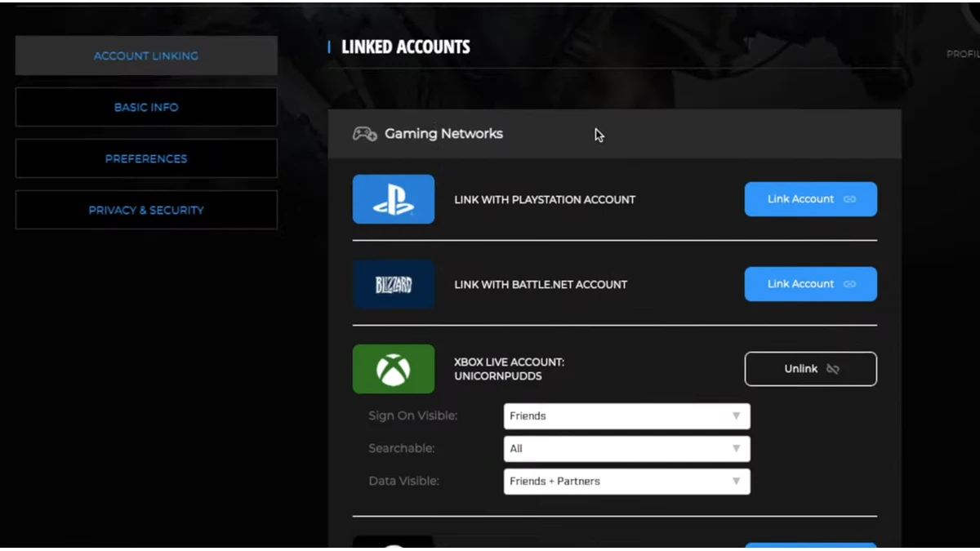
Task: Click the Gaming Networks section title
Action: coord(443,134)
